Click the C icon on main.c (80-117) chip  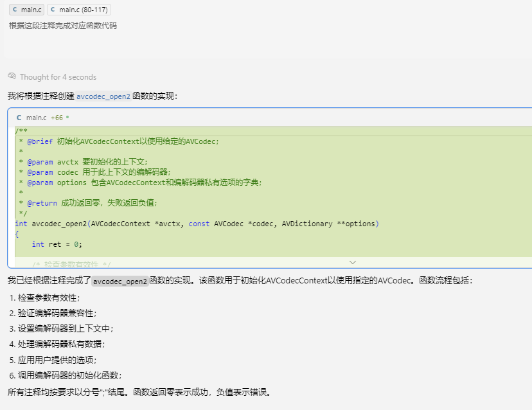[x=53, y=10]
